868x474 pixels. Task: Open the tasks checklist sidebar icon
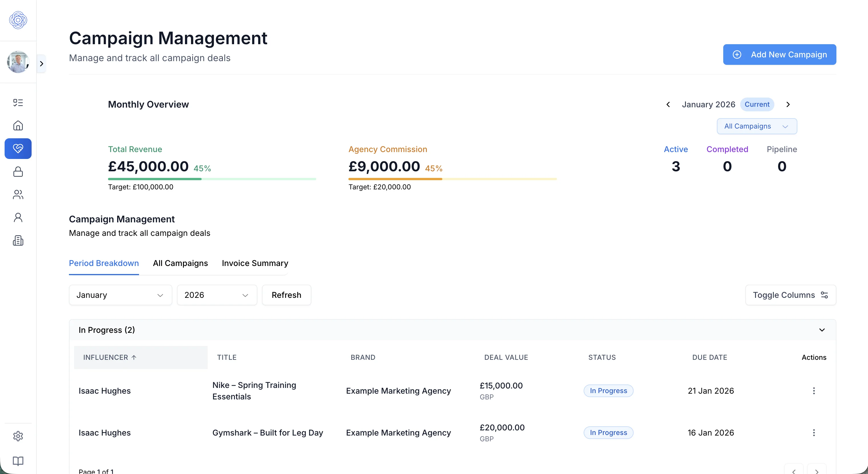18,102
